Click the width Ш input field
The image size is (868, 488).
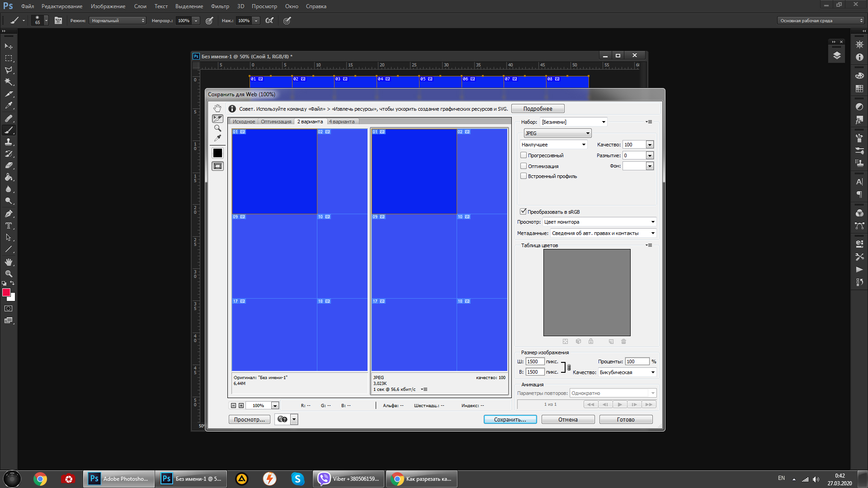click(535, 361)
